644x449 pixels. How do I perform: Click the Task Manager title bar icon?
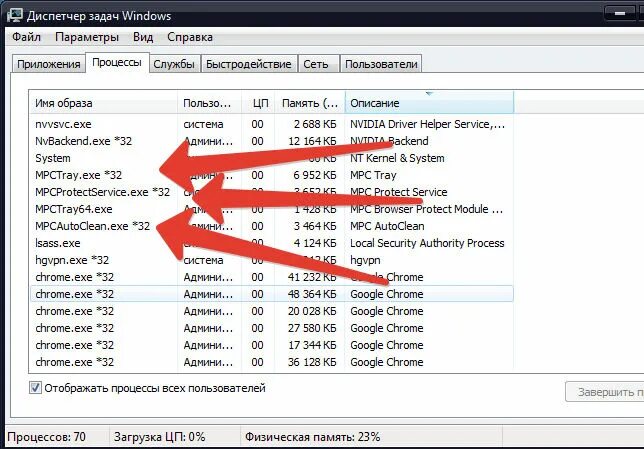click(x=14, y=15)
